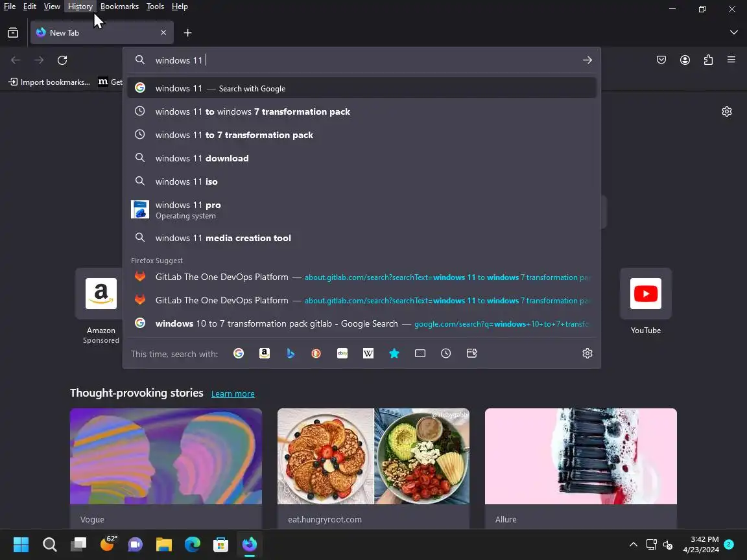
Task: Save to Pocket icon
Action: click(661, 60)
